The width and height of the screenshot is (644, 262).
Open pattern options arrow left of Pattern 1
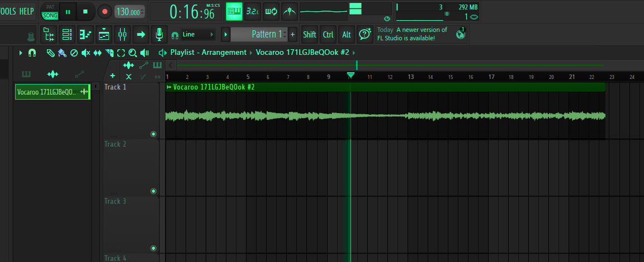tap(225, 34)
